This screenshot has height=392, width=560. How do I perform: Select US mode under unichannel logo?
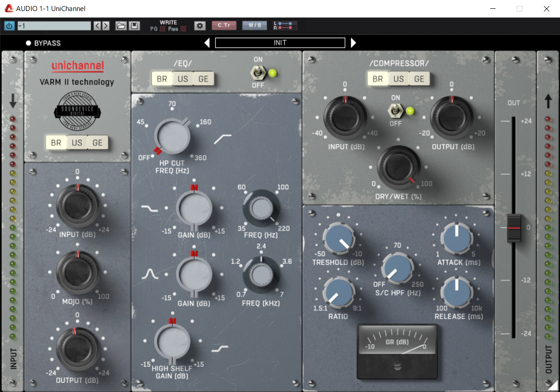(77, 143)
